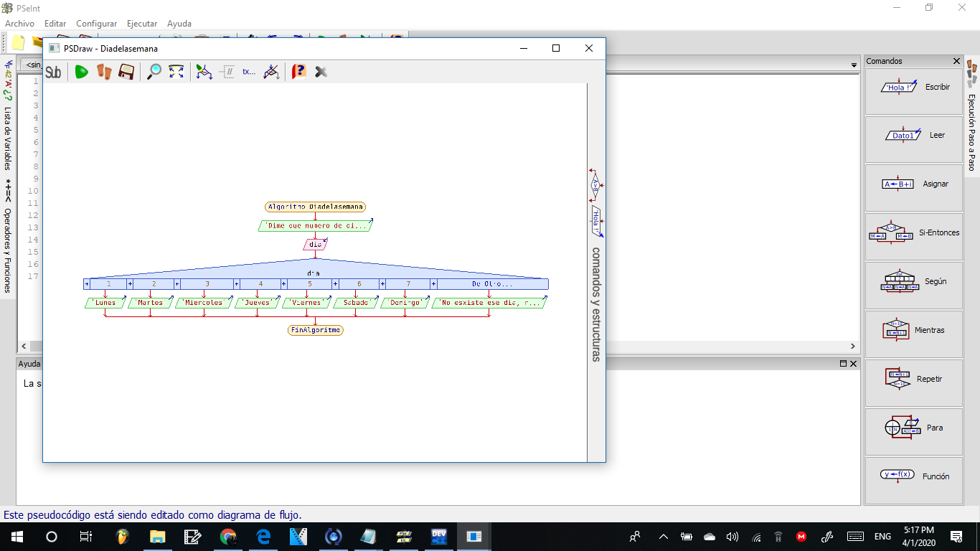This screenshot has height=551, width=980.
Task: Click the plus button left of case 7
Action: [x=383, y=284]
